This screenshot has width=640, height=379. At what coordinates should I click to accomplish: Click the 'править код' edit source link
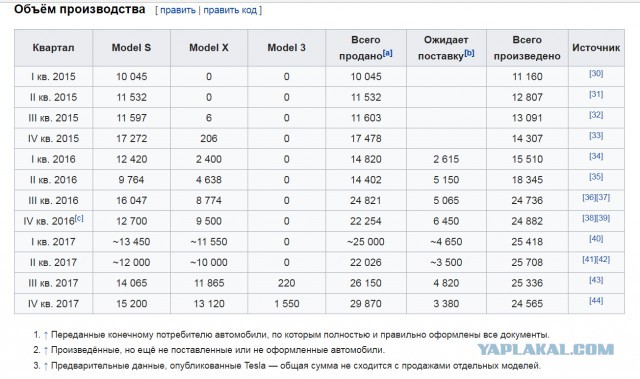point(230,10)
